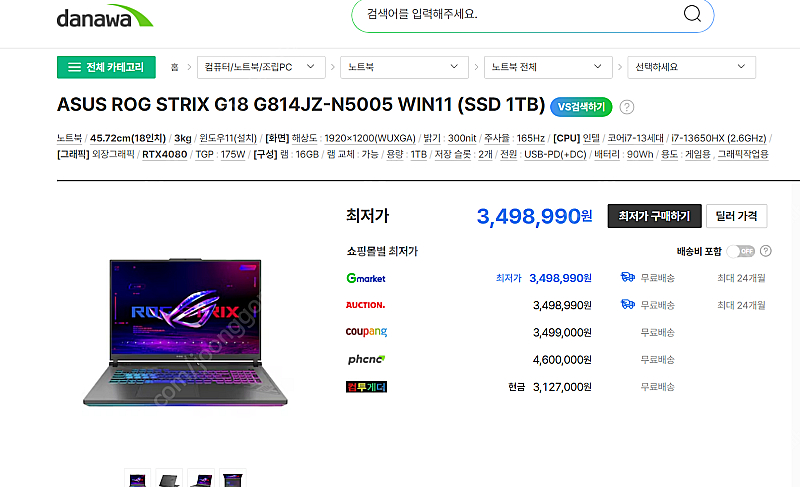The image size is (800, 487).
Task: Open the 컴투게더 shop logo
Action: point(366,387)
